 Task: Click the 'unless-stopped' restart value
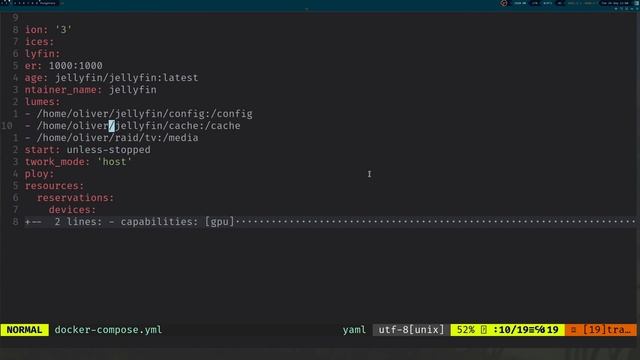tap(109, 150)
